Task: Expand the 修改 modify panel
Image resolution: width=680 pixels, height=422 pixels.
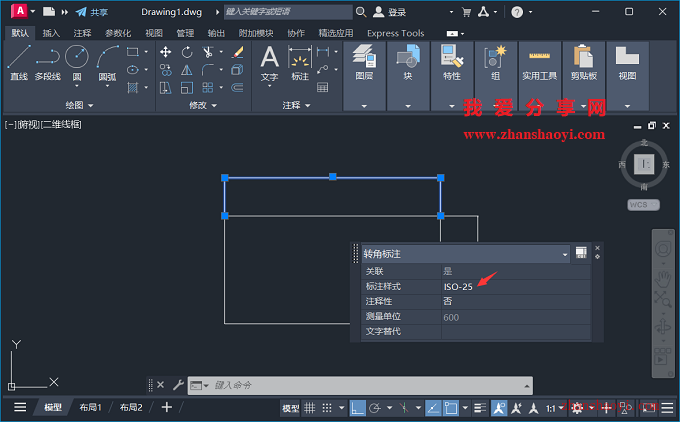Action: click(203, 105)
